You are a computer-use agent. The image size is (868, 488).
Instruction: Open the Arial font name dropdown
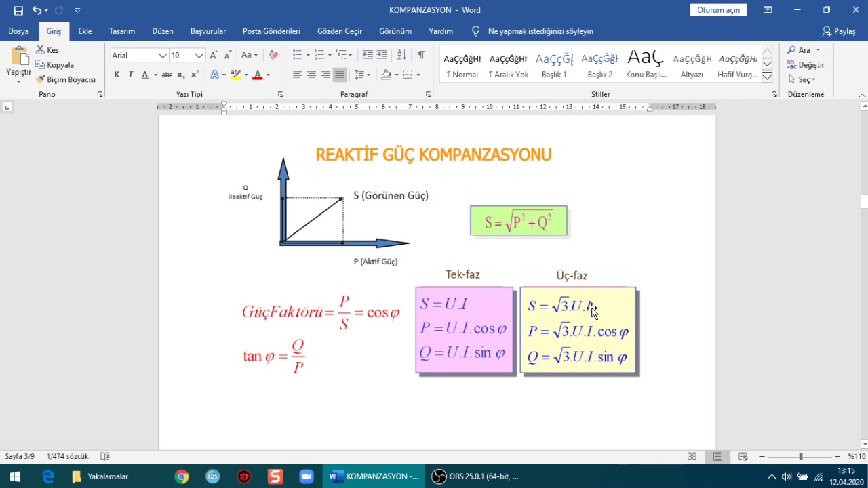[163, 55]
